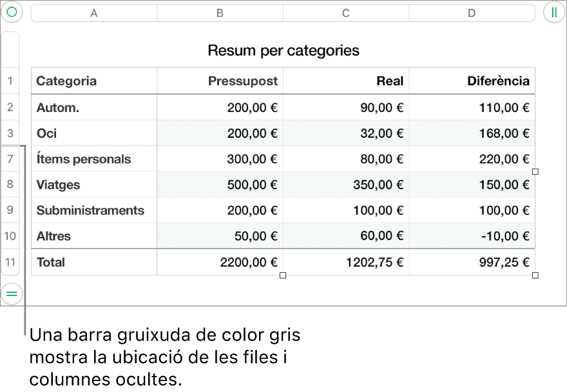
Task: Click the table select circle handle
Action: click(x=12, y=13)
